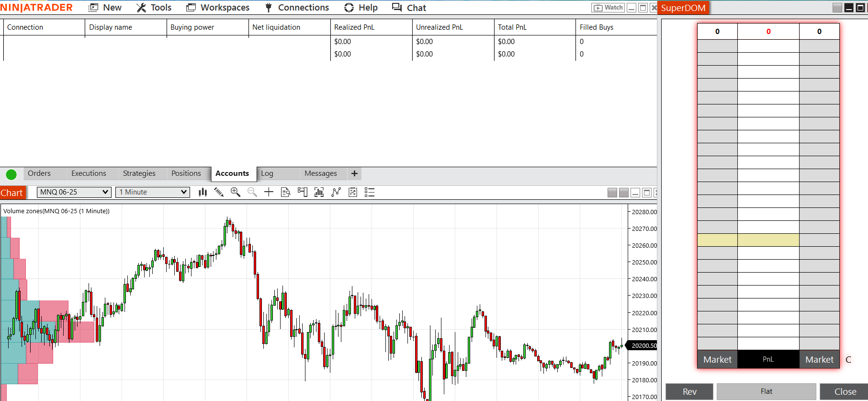Open the chart properties list icon

tap(370, 192)
